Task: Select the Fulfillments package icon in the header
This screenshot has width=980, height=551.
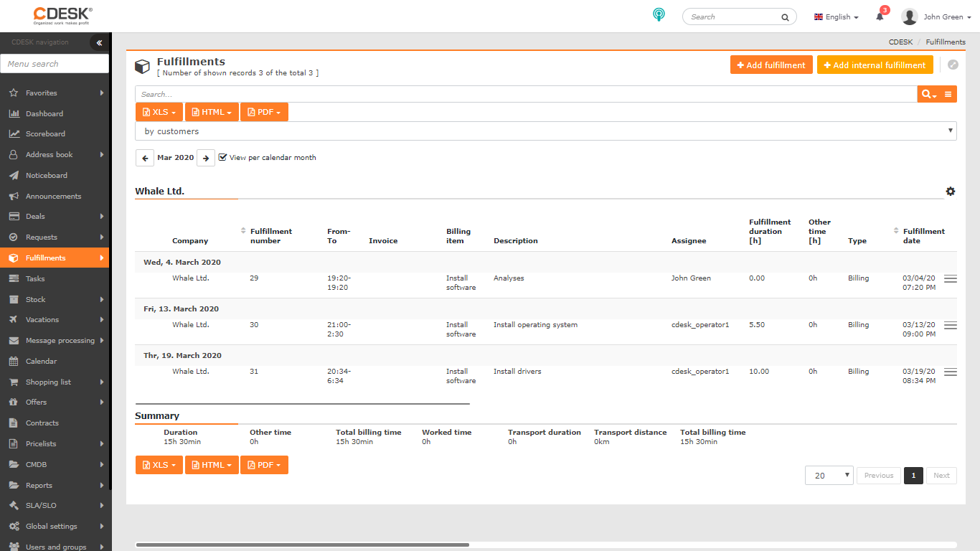Action: pyautogui.click(x=142, y=66)
